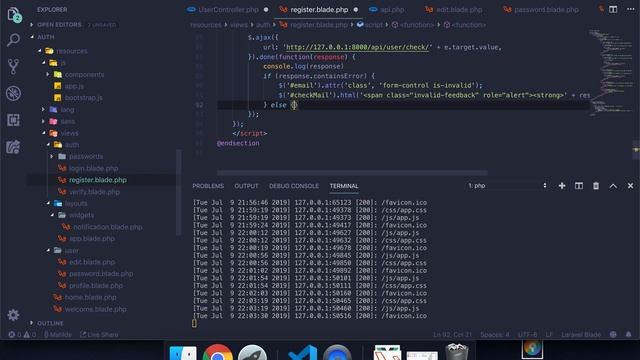Select the terminal dropdown showing 1: php
Screen dimensions: 640x360
(x=507, y=186)
